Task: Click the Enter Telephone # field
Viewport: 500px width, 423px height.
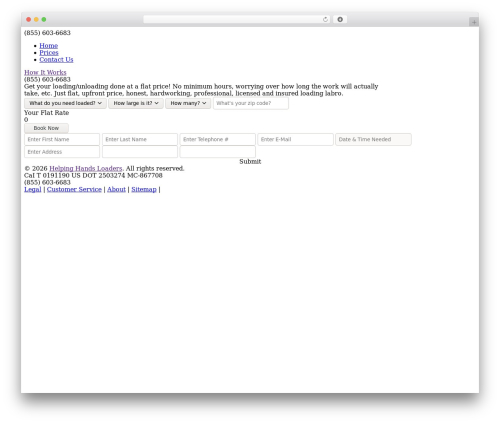Action: pos(218,139)
